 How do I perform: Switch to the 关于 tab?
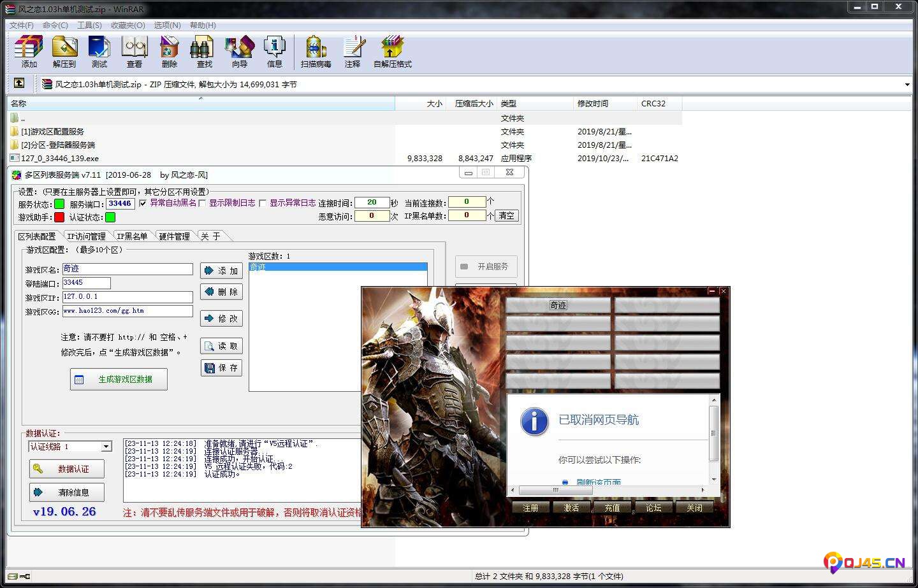pyautogui.click(x=211, y=236)
